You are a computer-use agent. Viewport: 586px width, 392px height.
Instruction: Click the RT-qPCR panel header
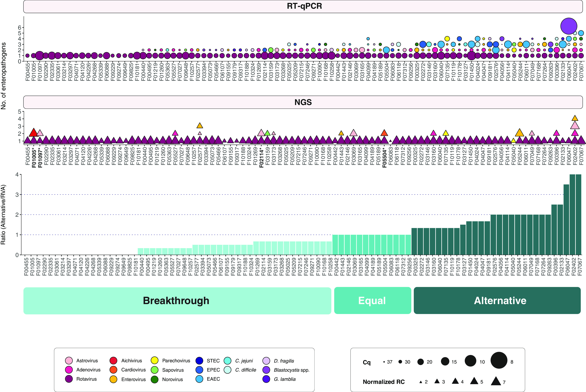[303, 6]
